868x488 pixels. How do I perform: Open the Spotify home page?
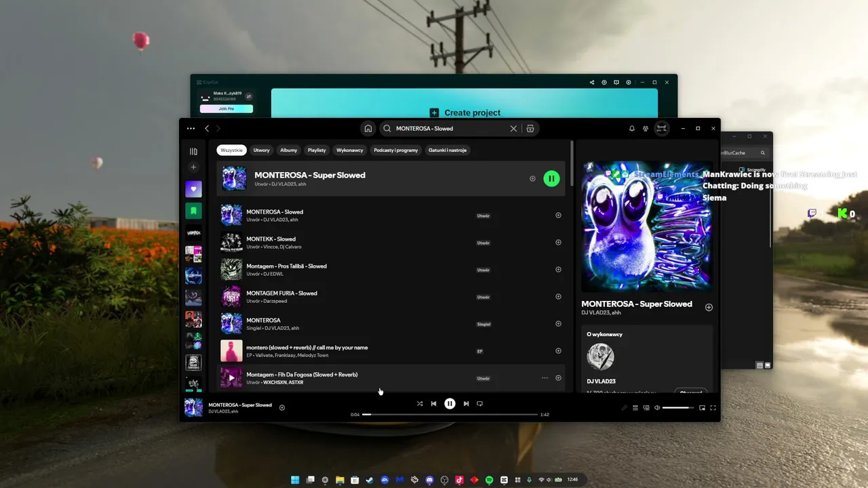[368, 128]
